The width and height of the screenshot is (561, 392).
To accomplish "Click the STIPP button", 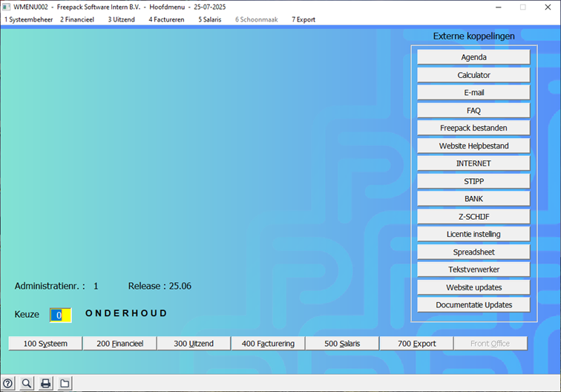I will [x=473, y=181].
